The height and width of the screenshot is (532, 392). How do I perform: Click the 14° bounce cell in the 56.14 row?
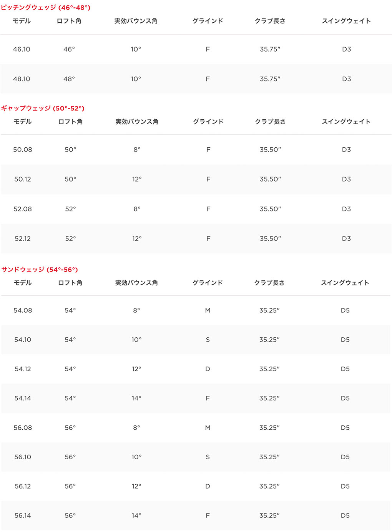(136, 515)
